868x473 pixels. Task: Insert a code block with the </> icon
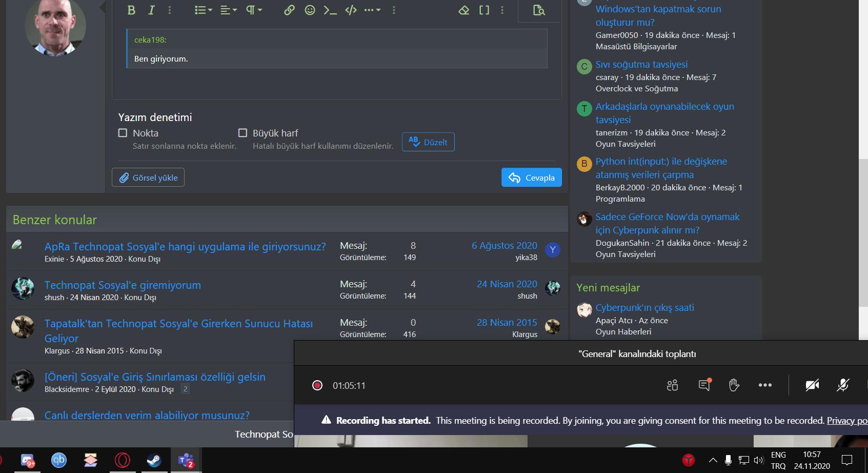pyautogui.click(x=351, y=10)
